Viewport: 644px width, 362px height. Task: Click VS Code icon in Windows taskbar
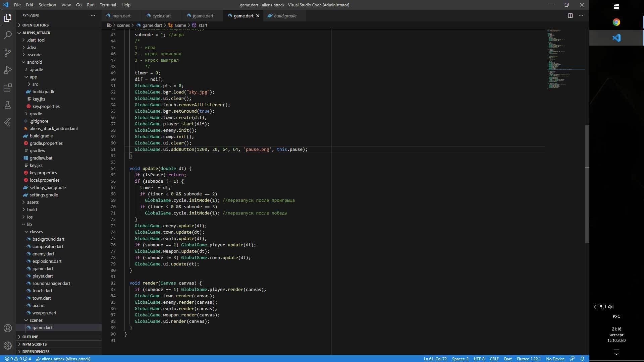pos(616,38)
